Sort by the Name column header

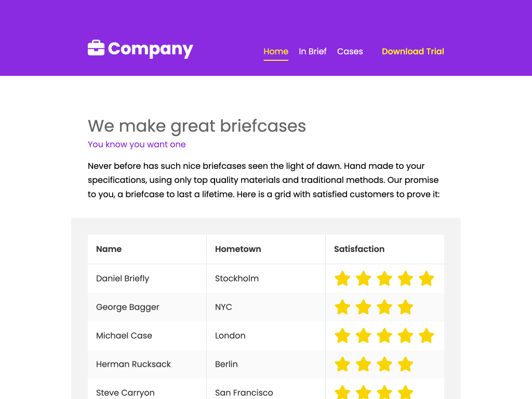click(109, 249)
